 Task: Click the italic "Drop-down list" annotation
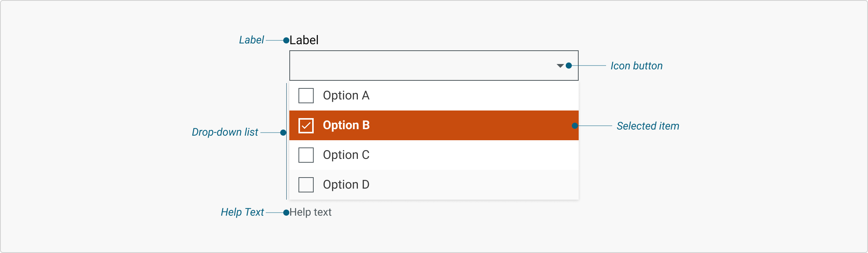point(225,132)
